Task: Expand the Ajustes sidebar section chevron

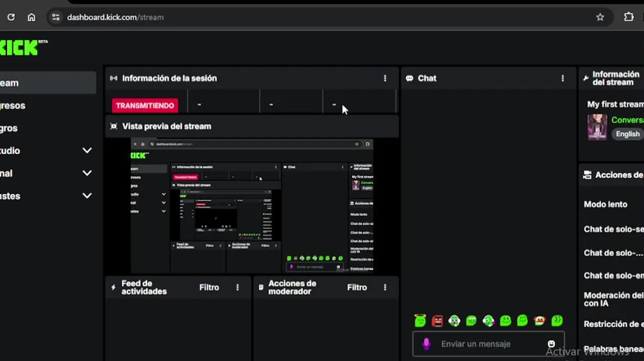Action: click(87, 196)
